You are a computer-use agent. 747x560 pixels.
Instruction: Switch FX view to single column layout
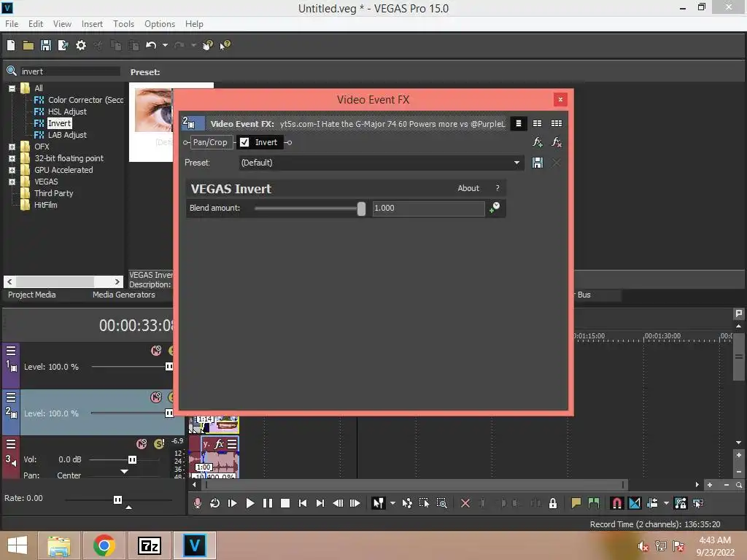click(519, 123)
